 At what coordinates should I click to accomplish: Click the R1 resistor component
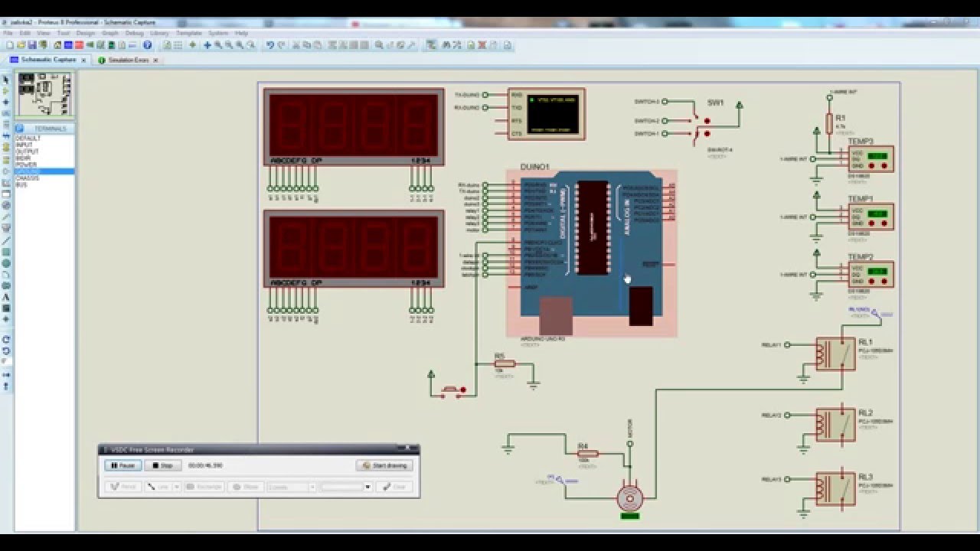(829, 122)
